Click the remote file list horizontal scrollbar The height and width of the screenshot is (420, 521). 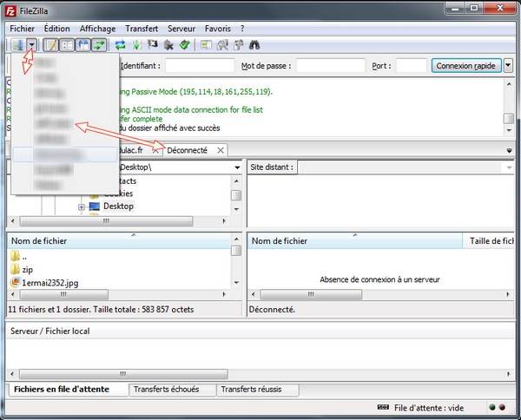pos(311,294)
